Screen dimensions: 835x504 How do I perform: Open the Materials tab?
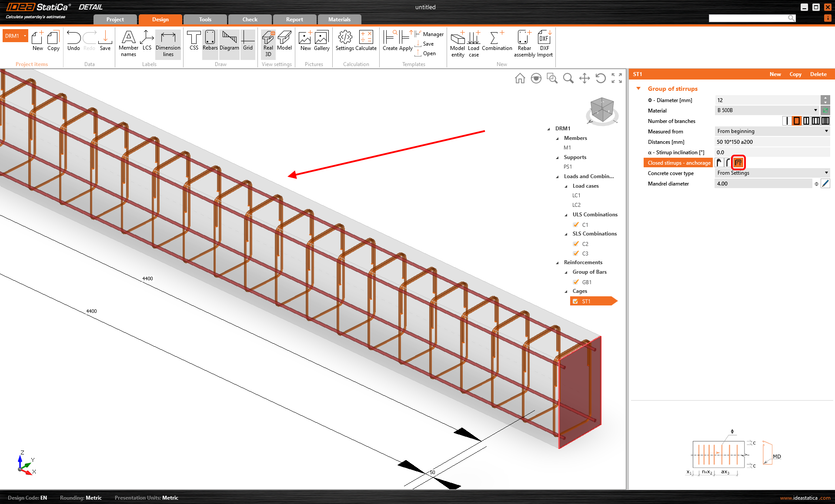tap(339, 20)
